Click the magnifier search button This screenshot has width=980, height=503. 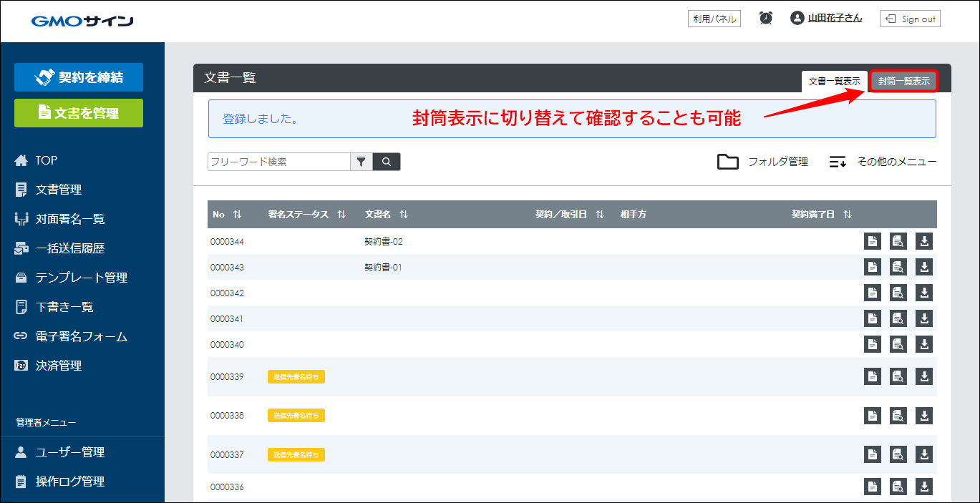(387, 162)
